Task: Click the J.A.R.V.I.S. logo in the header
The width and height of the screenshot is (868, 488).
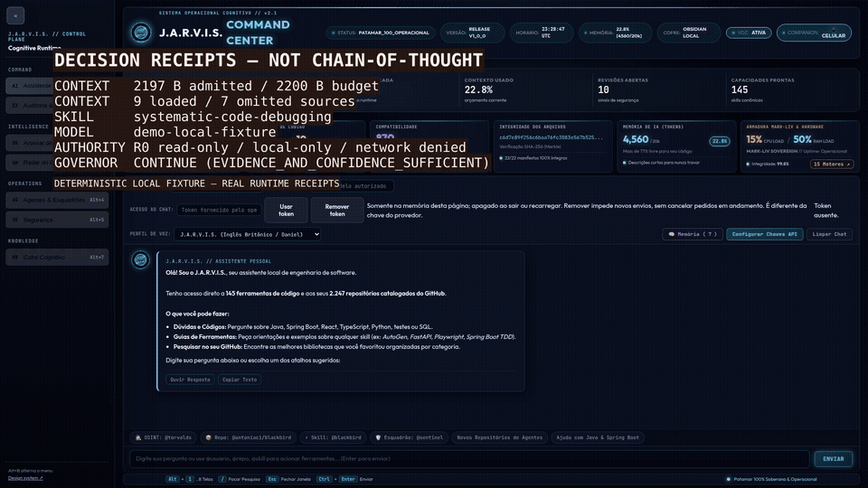Action: 141,33
